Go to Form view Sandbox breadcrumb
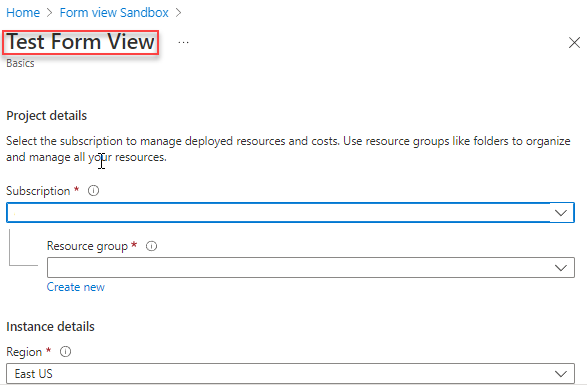This screenshot has height=388, width=587. [114, 13]
